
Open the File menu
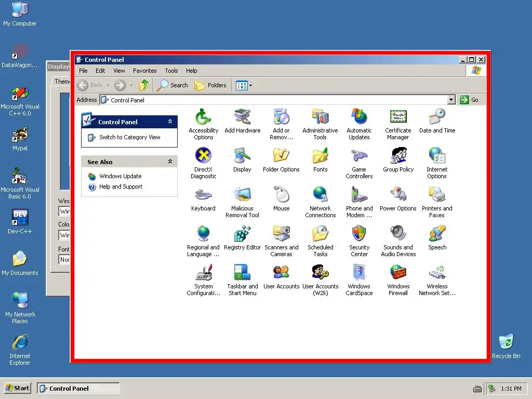click(x=83, y=71)
